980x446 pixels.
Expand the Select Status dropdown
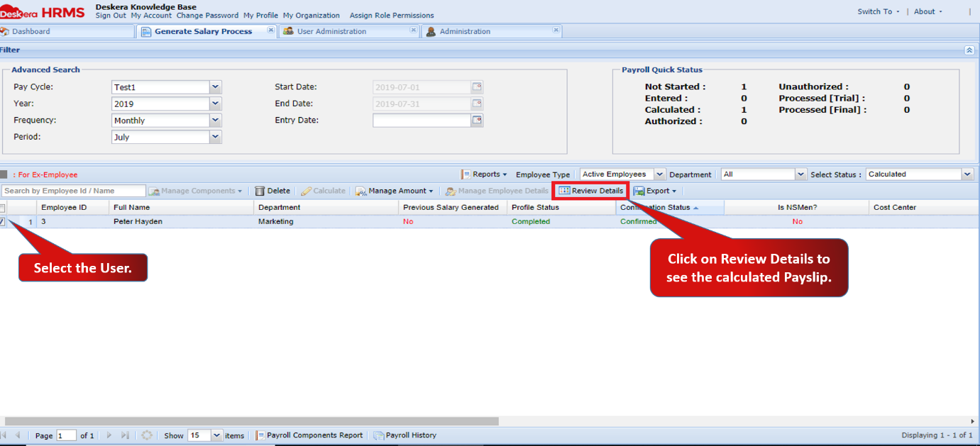tap(968, 174)
